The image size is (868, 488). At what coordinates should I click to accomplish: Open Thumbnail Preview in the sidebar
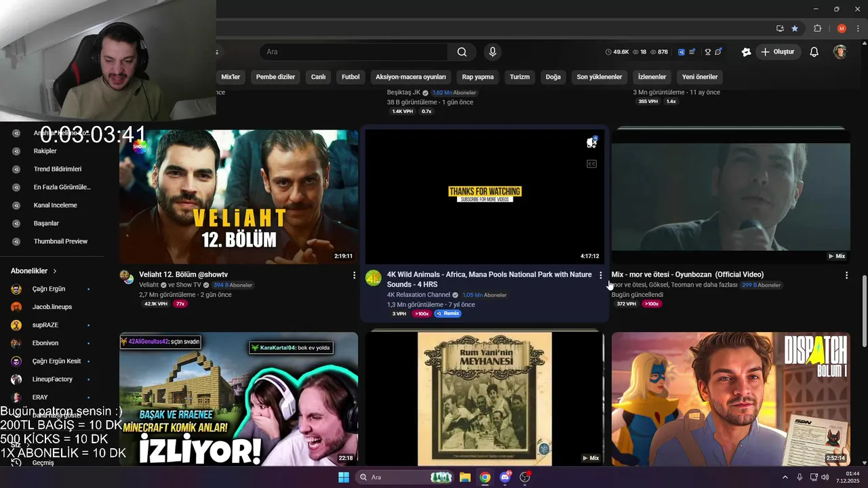pyautogui.click(x=60, y=241)
